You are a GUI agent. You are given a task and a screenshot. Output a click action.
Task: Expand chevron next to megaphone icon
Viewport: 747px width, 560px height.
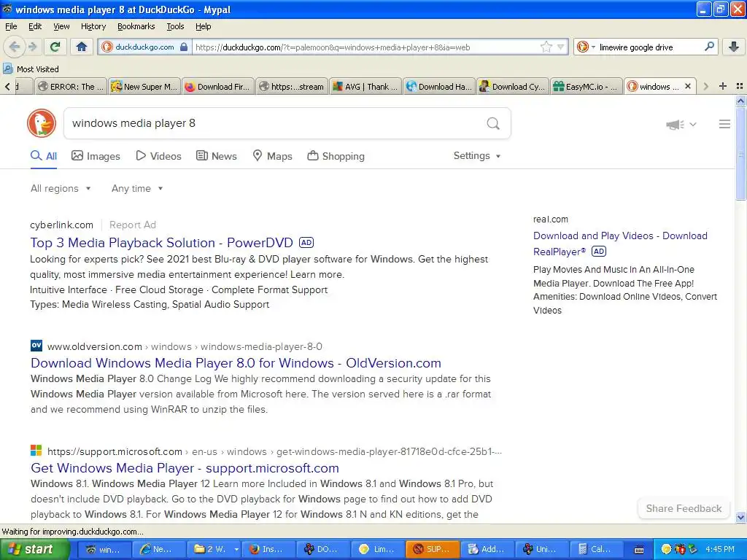693,125
